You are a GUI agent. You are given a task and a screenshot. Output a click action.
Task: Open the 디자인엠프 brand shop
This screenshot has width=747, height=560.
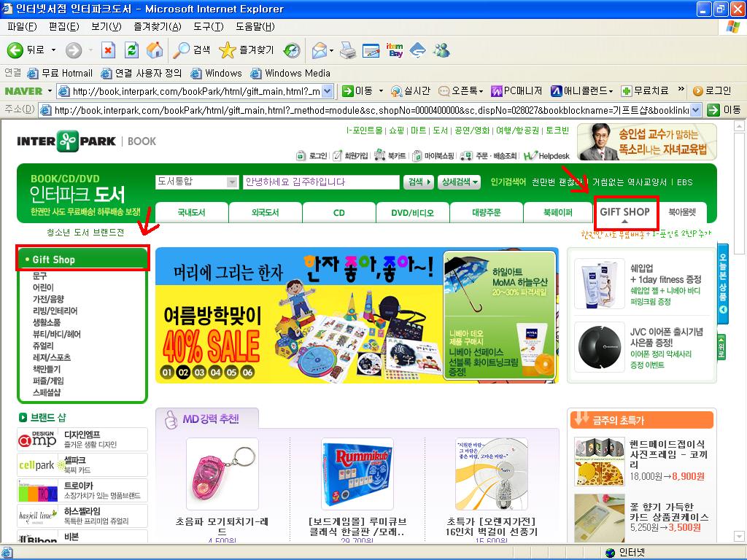pos(82,439)
